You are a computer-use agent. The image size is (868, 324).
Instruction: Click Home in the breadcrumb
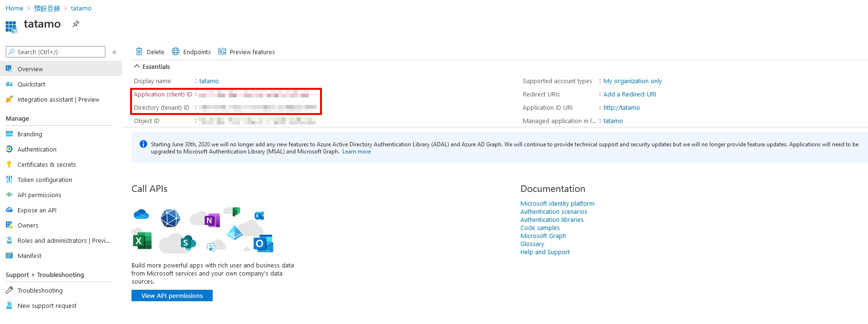coord(14,8)
